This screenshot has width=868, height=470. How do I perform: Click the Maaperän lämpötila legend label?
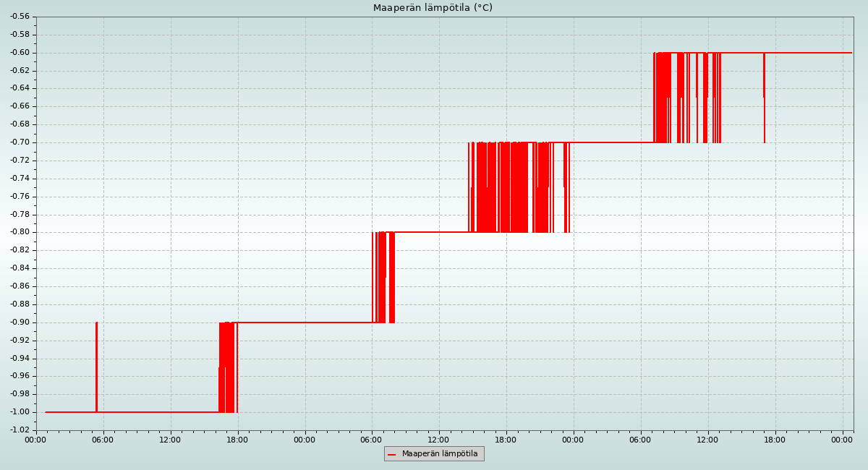click(440, 454)
